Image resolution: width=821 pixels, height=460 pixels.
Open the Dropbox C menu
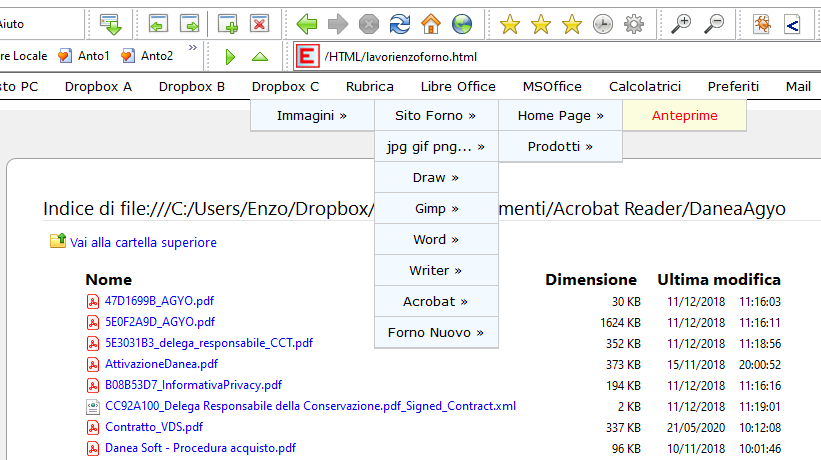(285, 86)
